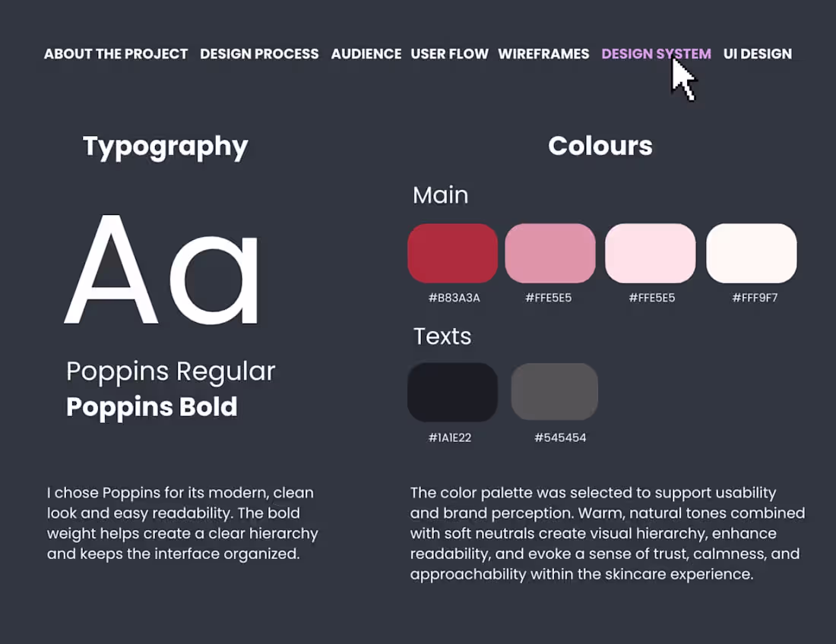Navigate to DESIGN PROCESS

tap(259, 54)
